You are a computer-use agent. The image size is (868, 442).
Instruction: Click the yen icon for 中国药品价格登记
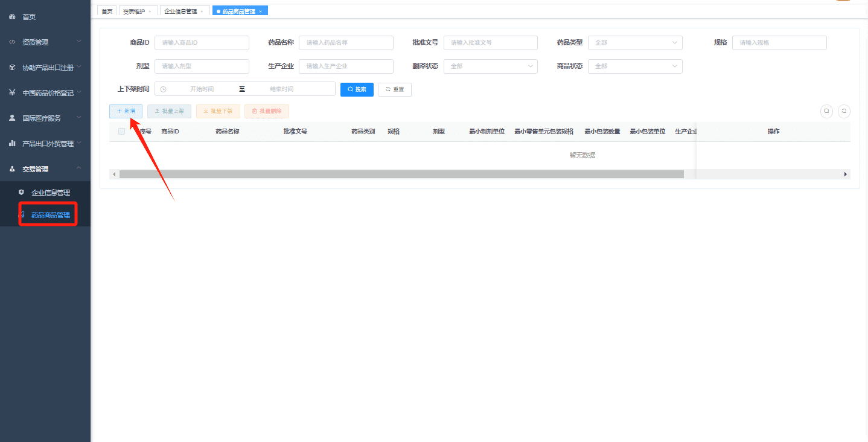click(x=12, y=93)
